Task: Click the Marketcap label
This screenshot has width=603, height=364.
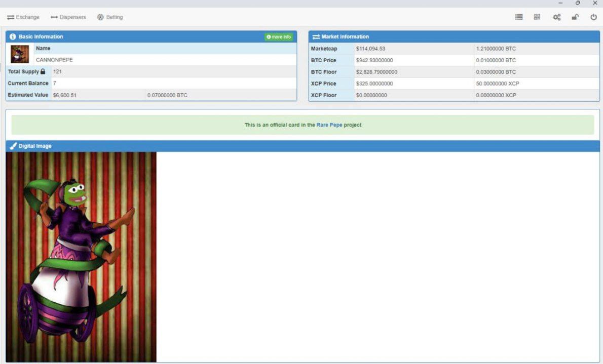Action: [x=324, y=49]
